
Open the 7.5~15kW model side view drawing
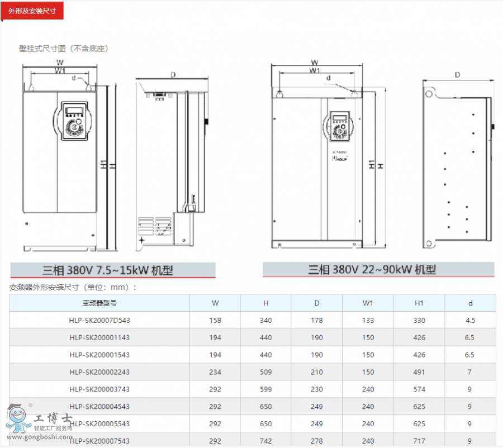[172, 162]
